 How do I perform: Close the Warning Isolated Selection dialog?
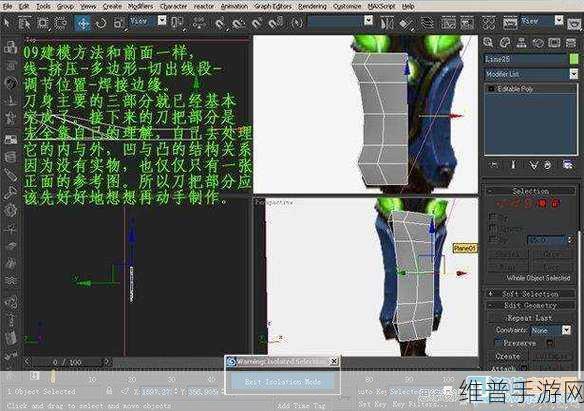(x=334, y=361)
